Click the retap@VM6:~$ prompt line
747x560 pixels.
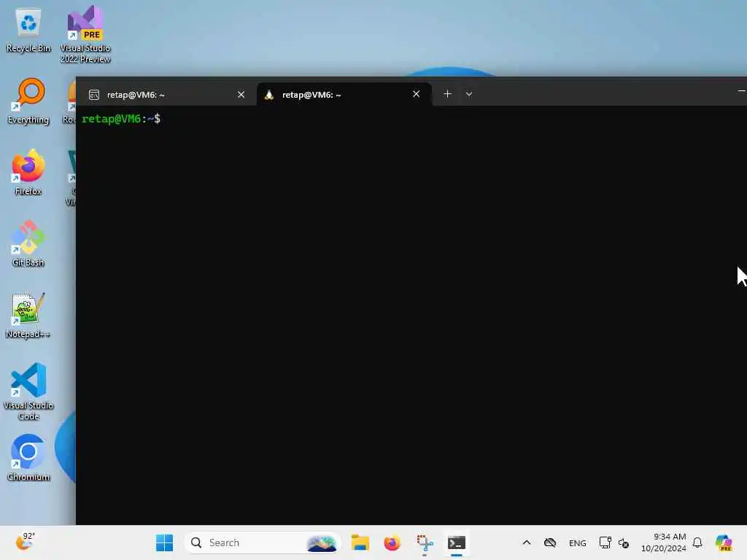tap(121, 119)
